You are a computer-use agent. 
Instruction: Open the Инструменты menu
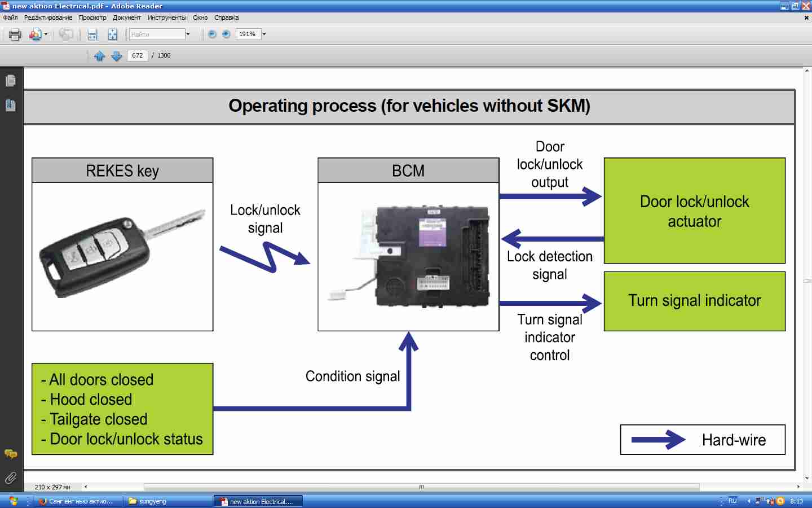pyautogui.click(x=166, y=17)
